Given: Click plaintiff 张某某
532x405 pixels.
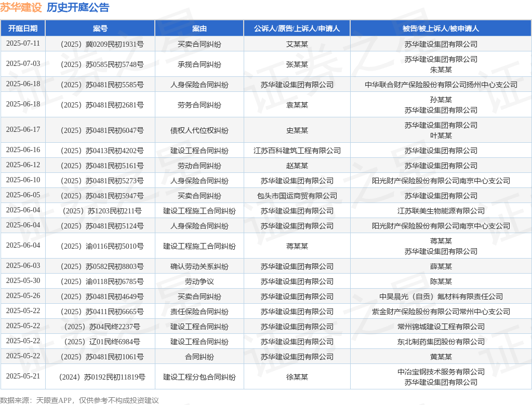Looking at the screenshot, I should [x=297, y=64].
